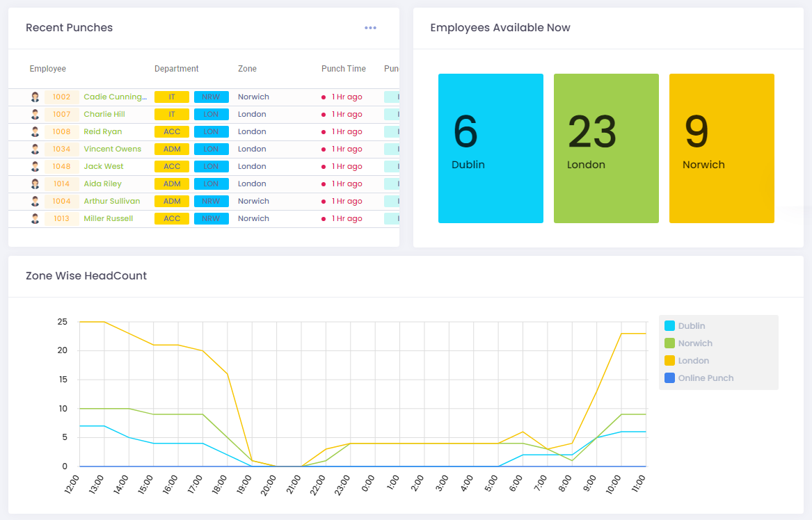812x520 pixels.
Task: Click Charlie Hill's avatar icon
Action: click(35, 114)
